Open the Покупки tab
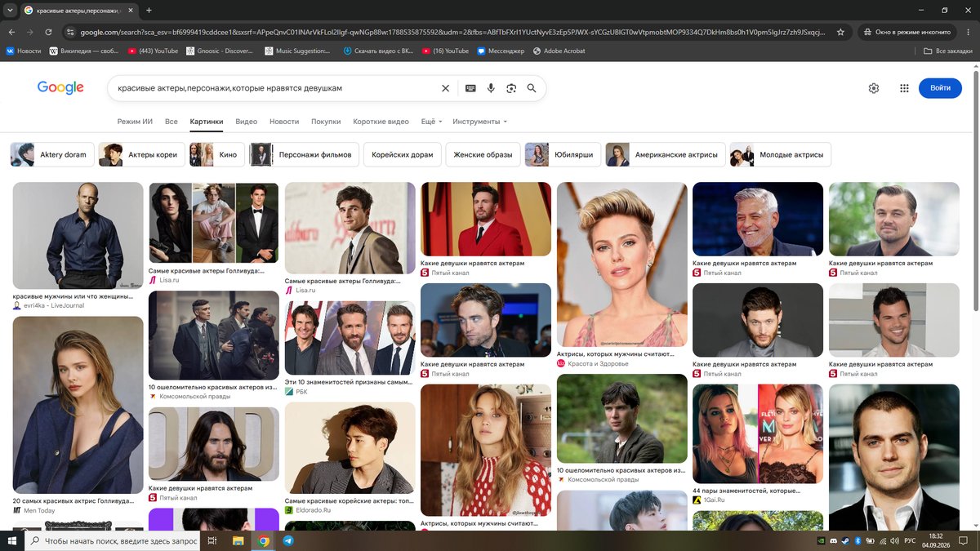Image resolution: width=980 pixels, height=551 pixels. [326, 122]
